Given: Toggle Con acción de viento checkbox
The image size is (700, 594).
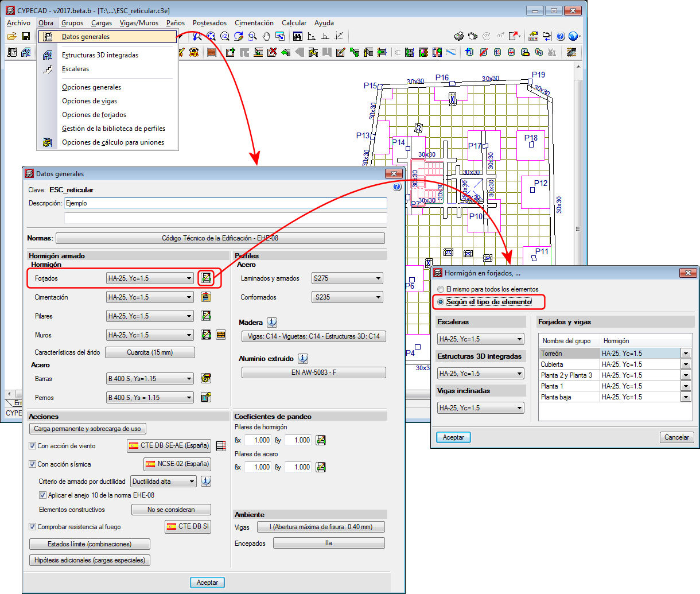Looking at the screenshot, I should click(x=33, y=446).
